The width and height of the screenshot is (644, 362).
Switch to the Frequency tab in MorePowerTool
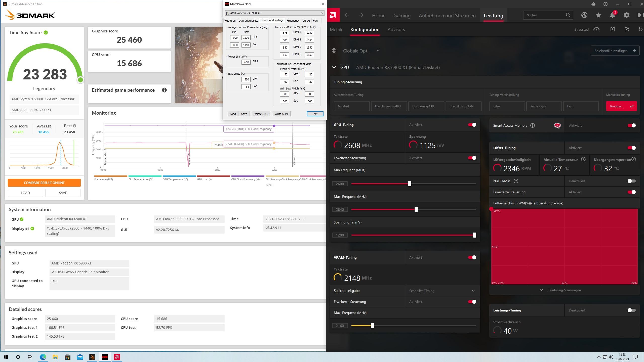click(293, 21)
